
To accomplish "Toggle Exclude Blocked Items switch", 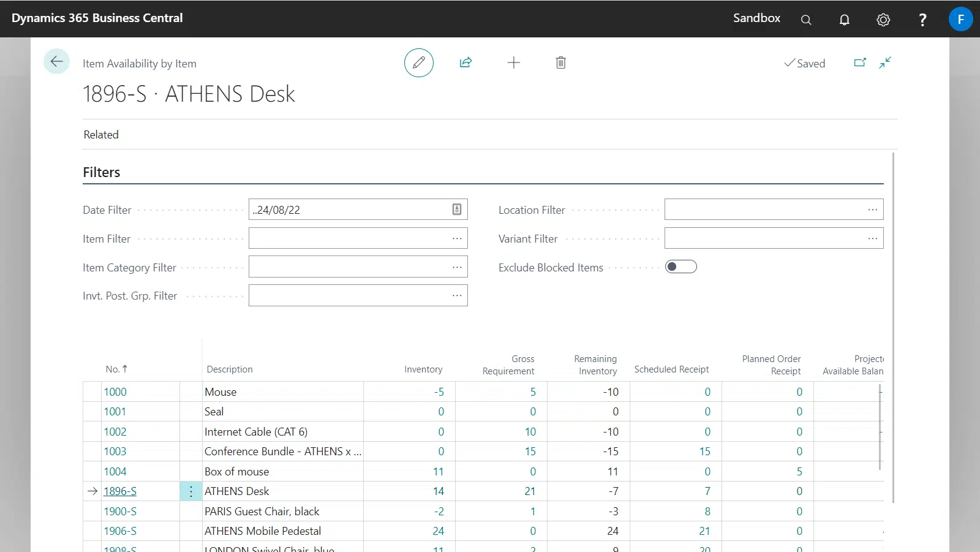I will tap(681, 267).
